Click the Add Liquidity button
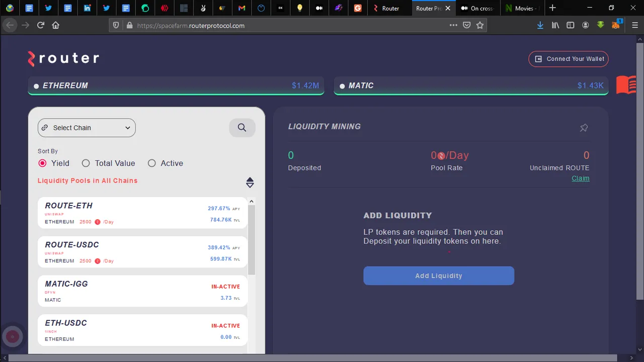Screen dimensions: 644x362 [439, 276]
